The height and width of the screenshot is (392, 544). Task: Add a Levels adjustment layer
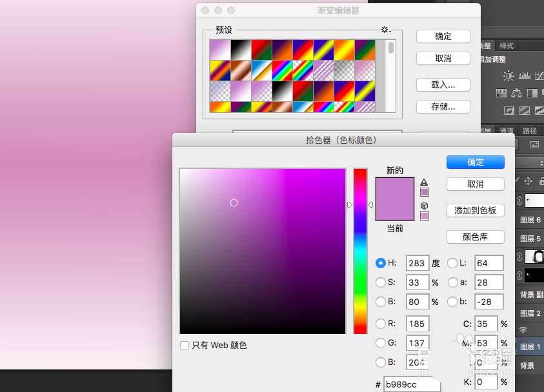click(524, 75)
